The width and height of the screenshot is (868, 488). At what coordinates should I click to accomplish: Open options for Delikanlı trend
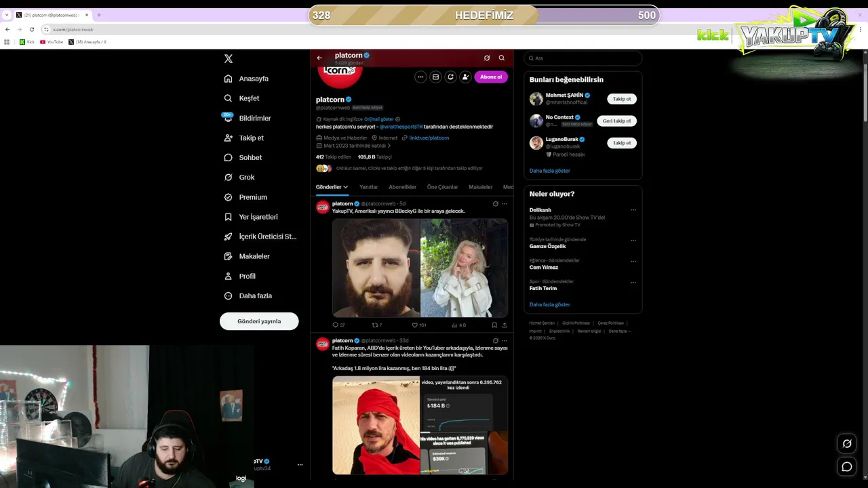pos(633,210)
